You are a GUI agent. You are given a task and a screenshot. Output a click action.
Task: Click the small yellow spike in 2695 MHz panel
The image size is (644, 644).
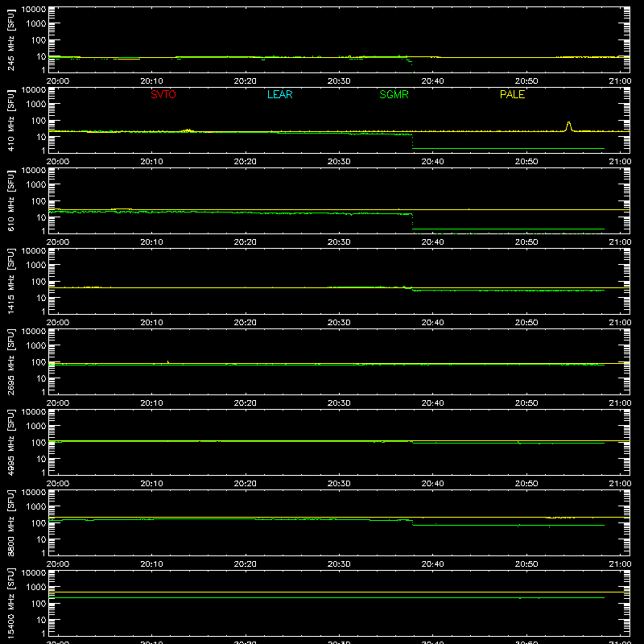(x=167, y=361)
